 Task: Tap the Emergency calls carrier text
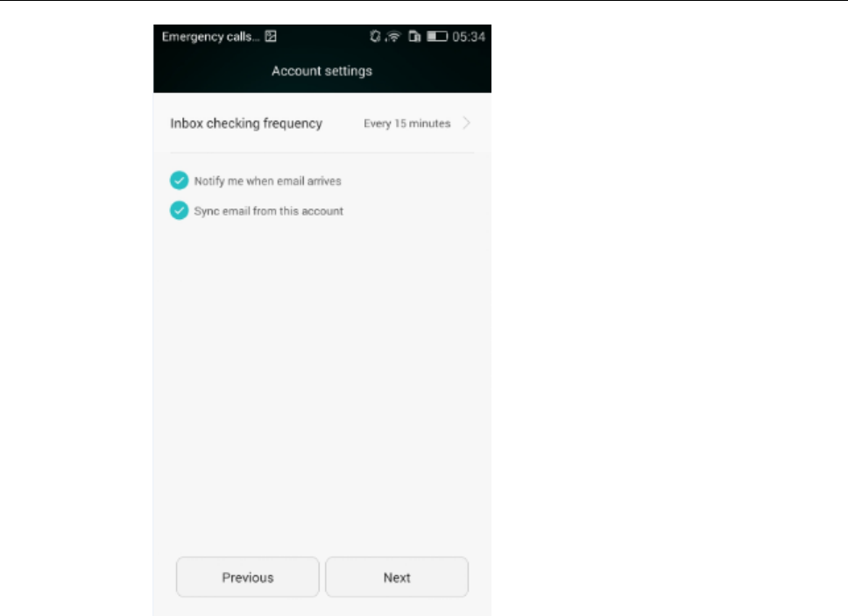(x=210, y=37)
